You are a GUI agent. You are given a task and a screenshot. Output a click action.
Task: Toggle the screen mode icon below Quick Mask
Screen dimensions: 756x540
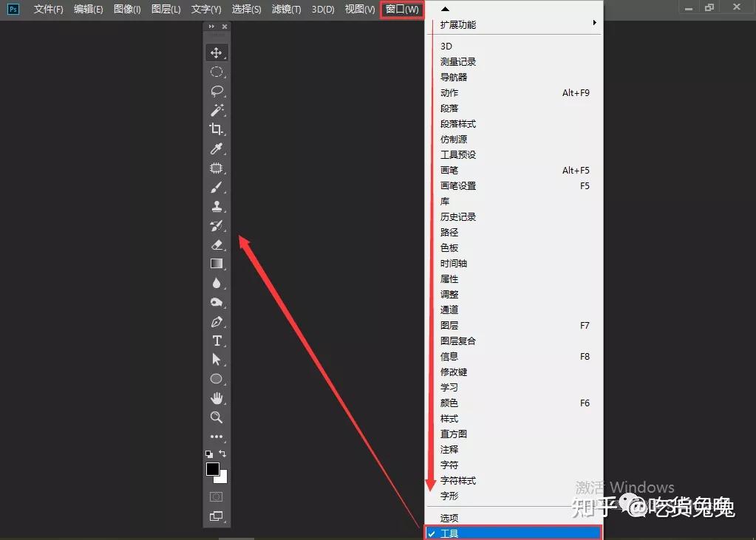pos(217,516)
